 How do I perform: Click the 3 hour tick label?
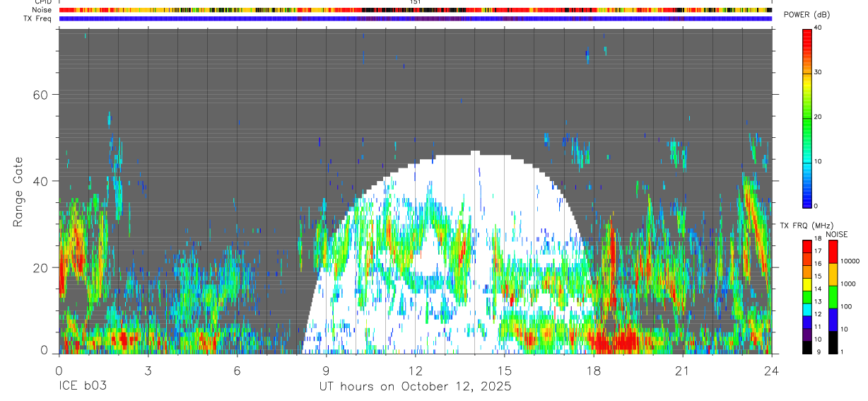click(x=148, y=370)
